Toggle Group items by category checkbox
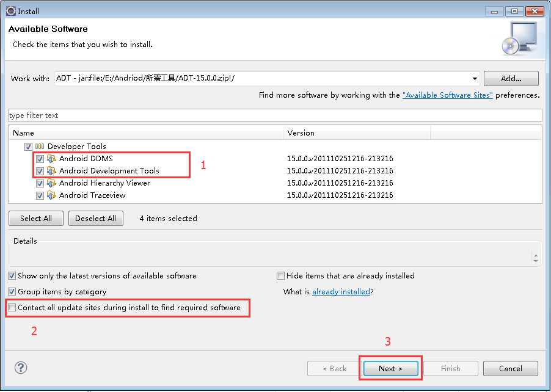551x392 pixels. tap(12, 291)
